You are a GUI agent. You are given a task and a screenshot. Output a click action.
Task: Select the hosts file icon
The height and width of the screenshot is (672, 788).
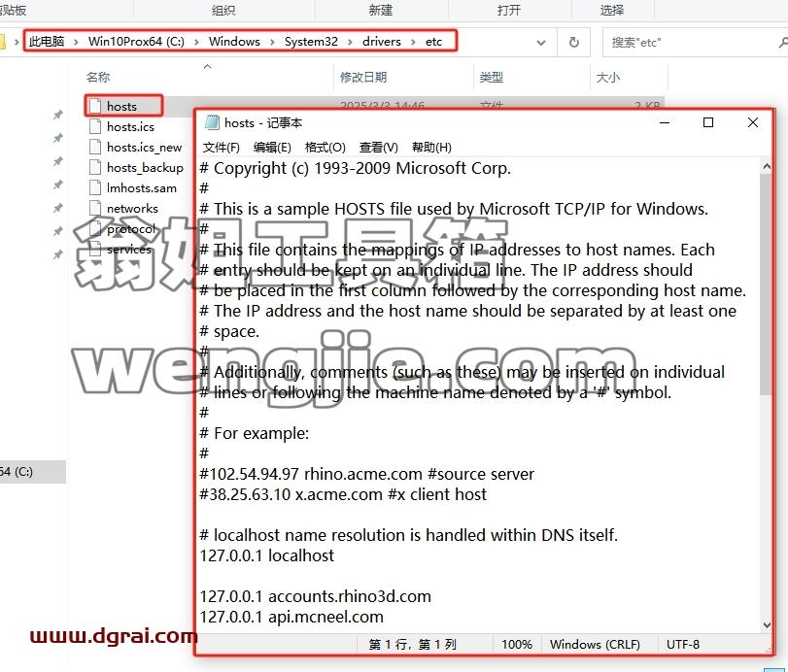point(94,106)
